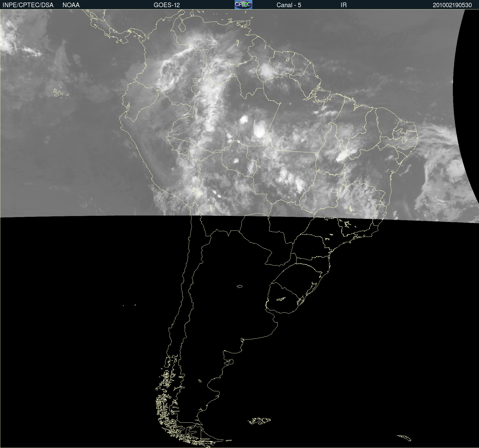Image resolution: width=479 pixels, height=448 pixels.
Task: Click the IR label in header
Action: pos(343,5)
